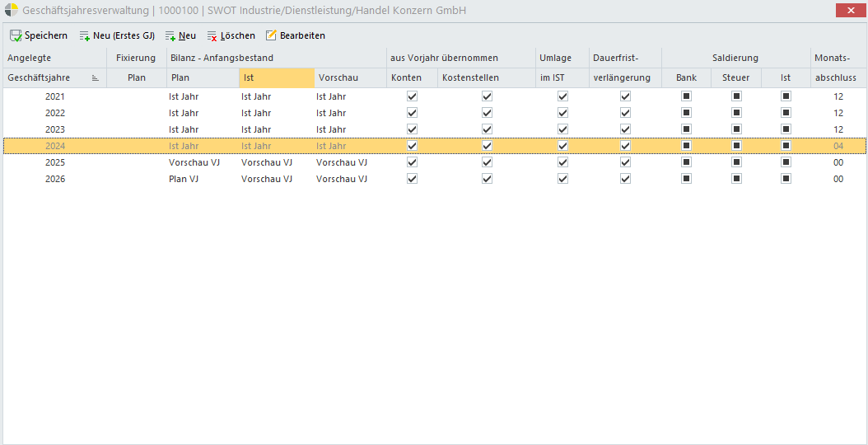Select Monatsabschluss value for year 2024

click(838, 146)
